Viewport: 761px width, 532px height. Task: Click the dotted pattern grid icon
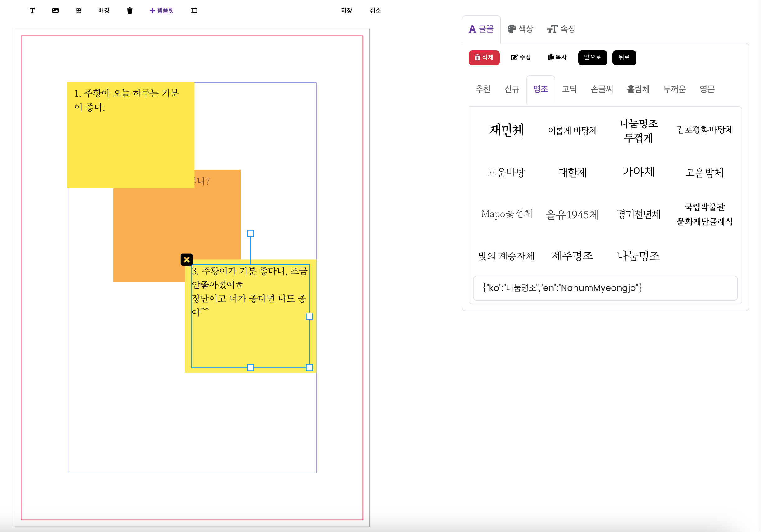[78, 11]
